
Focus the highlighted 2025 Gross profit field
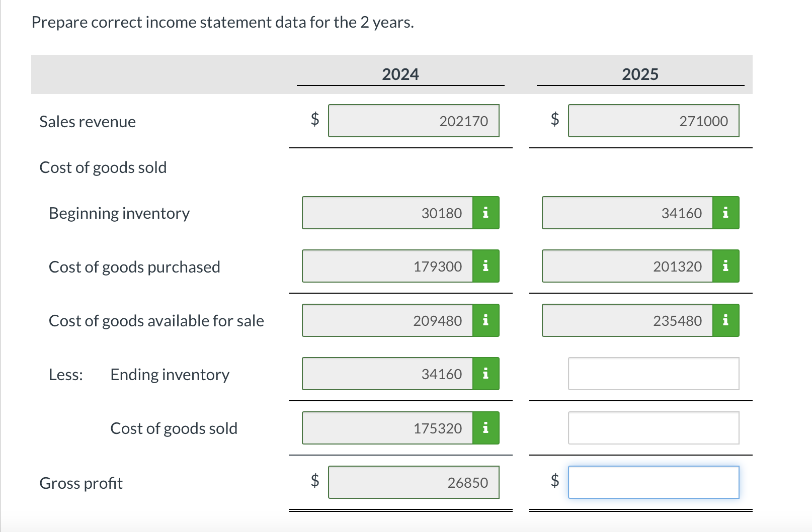[x=653, y=482]
